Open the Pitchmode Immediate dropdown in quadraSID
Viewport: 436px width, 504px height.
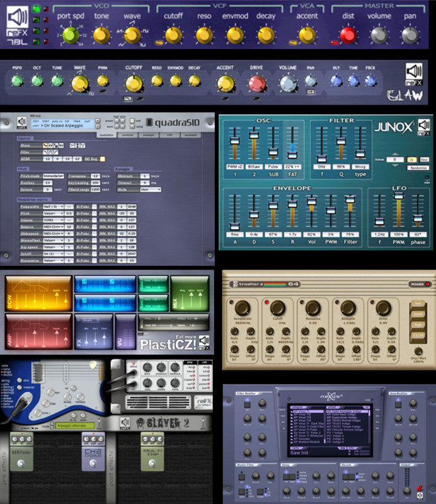click(x=54, y=176)
